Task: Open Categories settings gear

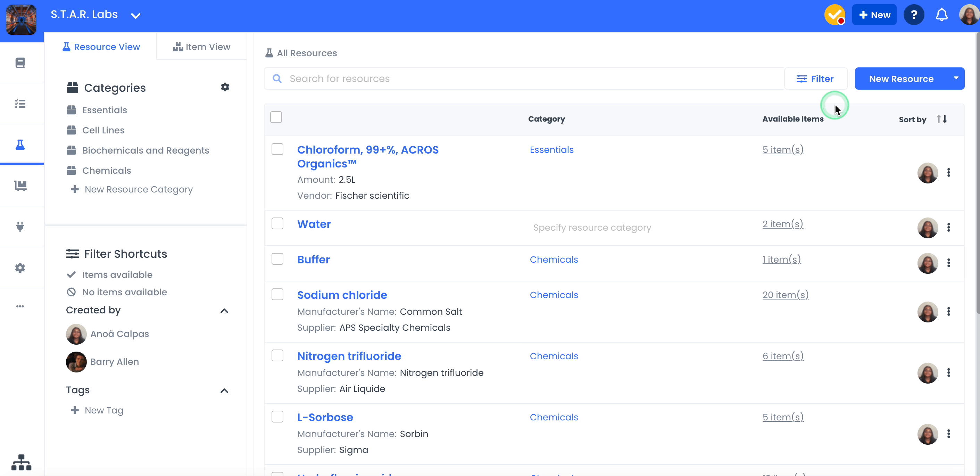Action: (225, 87)
